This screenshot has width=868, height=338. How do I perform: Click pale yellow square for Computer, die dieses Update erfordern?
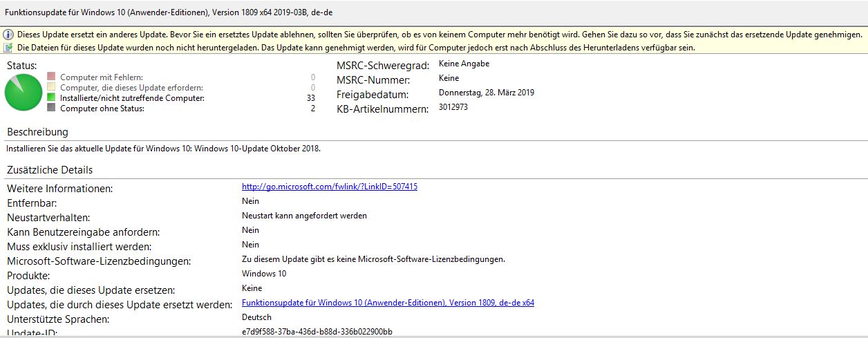tap(51, 87)
